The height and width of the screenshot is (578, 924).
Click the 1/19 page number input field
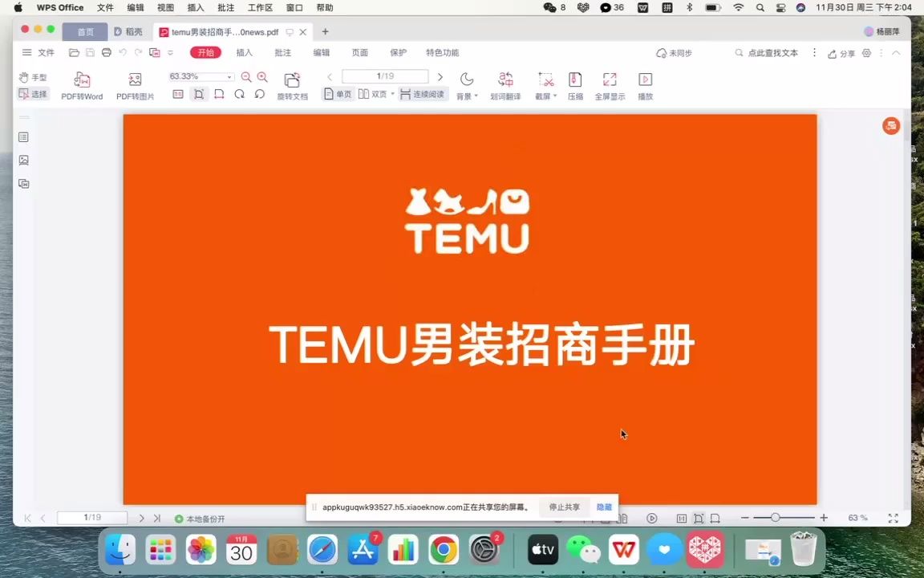pyautogui.click(x=384, y=75)
